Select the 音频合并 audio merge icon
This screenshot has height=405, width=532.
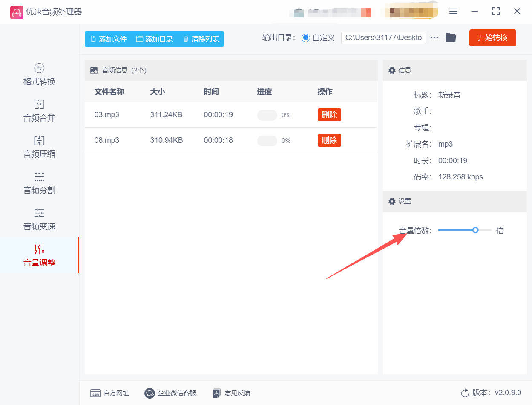tap(39, 104)
